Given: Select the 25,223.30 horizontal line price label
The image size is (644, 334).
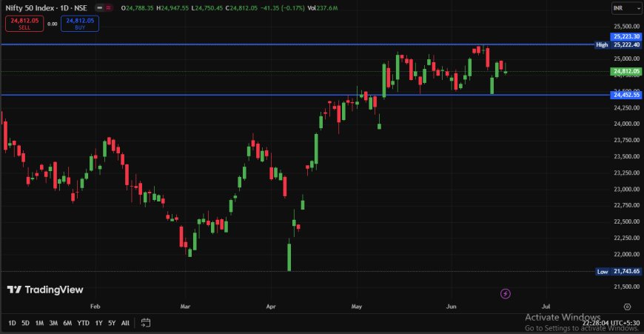Looking at the screenshot, I should click(x=626, y=36).
